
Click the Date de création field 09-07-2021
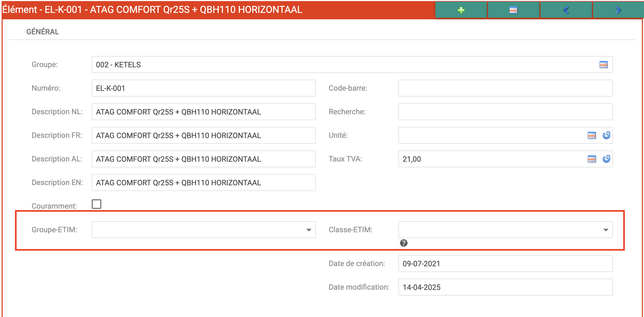505,264
